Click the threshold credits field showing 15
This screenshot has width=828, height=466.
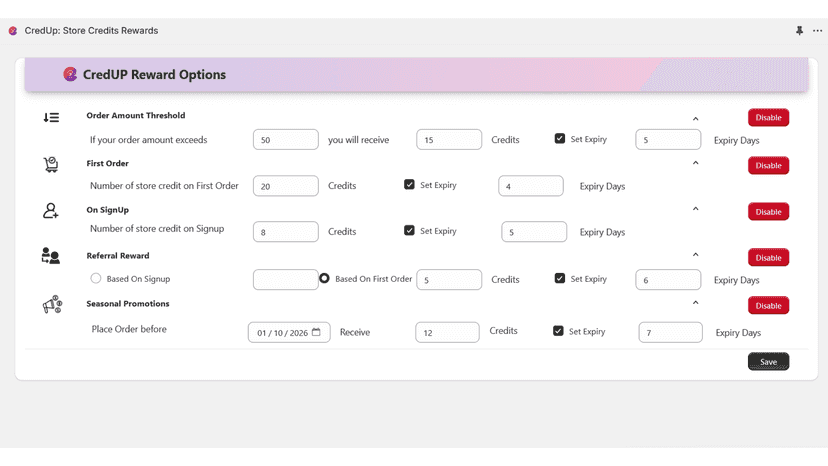point(449,140)
